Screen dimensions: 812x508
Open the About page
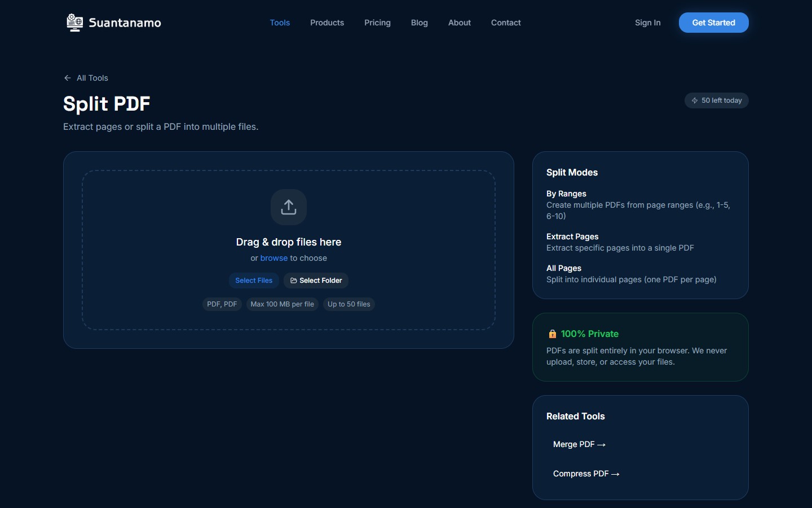[460, 23]
